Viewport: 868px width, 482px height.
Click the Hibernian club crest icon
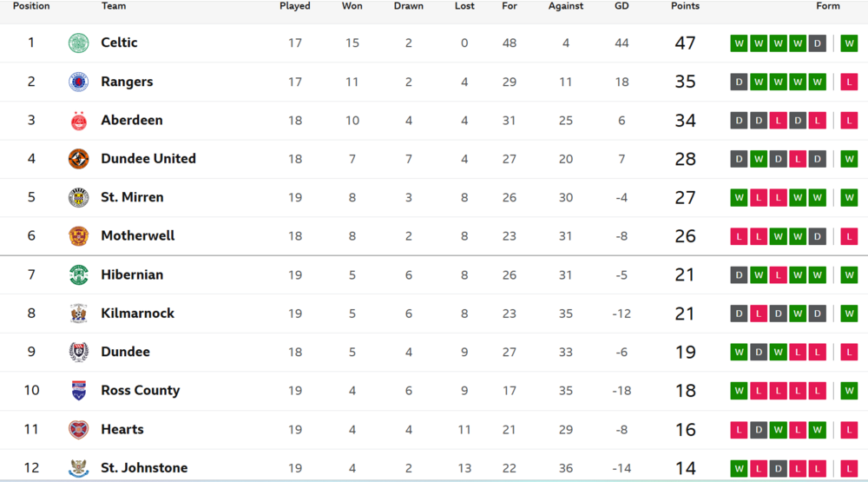[79, 274]
